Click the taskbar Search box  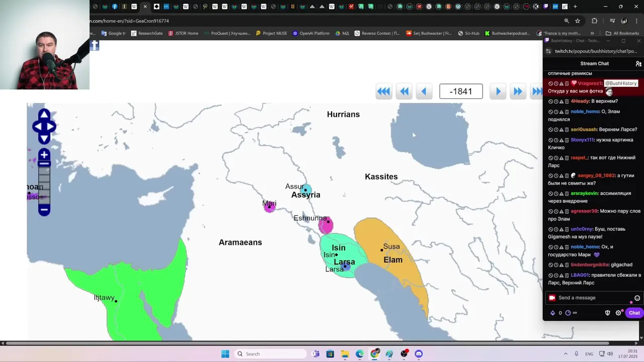point(271,354)
